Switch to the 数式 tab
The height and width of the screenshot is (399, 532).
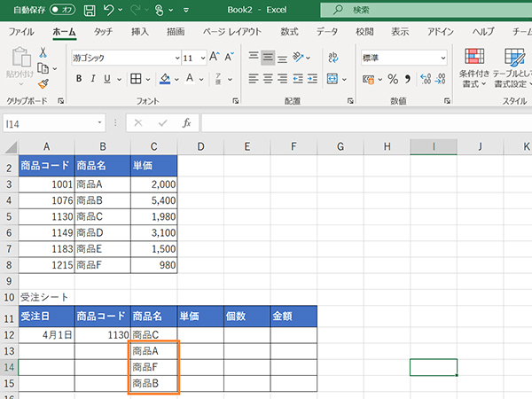[x=289, y=31]
